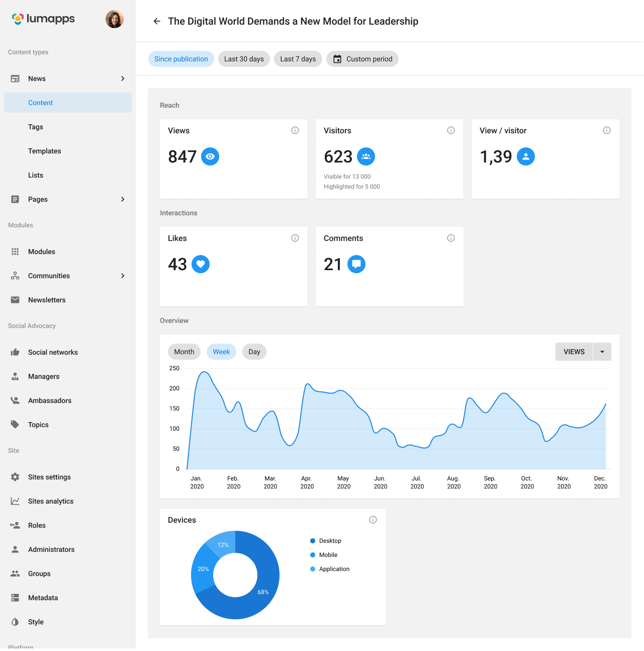Click the Metadata icon
The height and width of the screenshot is (651, 644).
click(x=15, y=598)
